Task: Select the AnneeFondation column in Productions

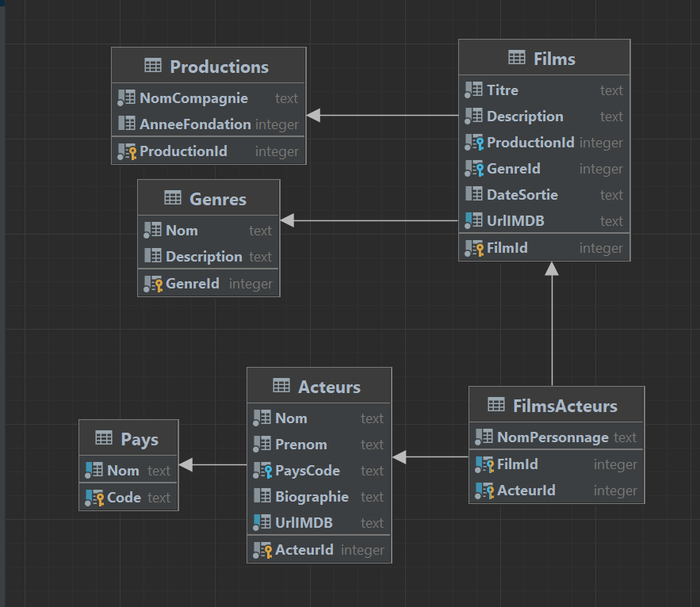Action: pyautogui.click(x=195, y=124)
